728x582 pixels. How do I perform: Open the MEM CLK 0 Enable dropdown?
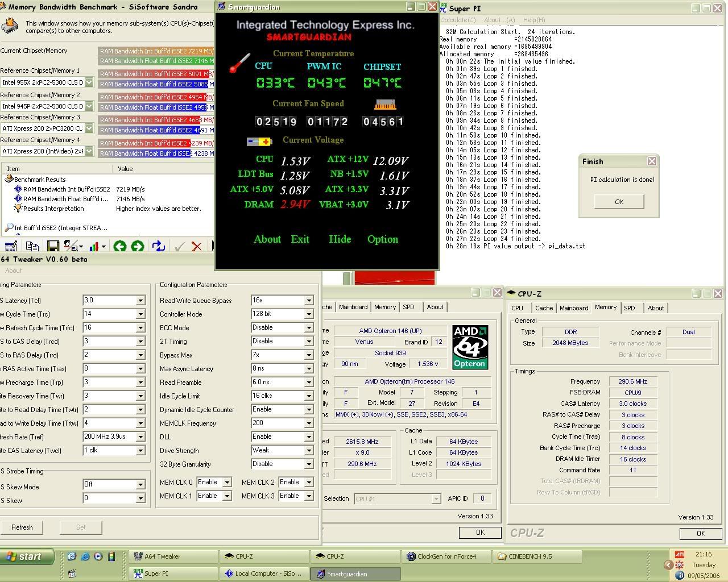coord(227,482)
